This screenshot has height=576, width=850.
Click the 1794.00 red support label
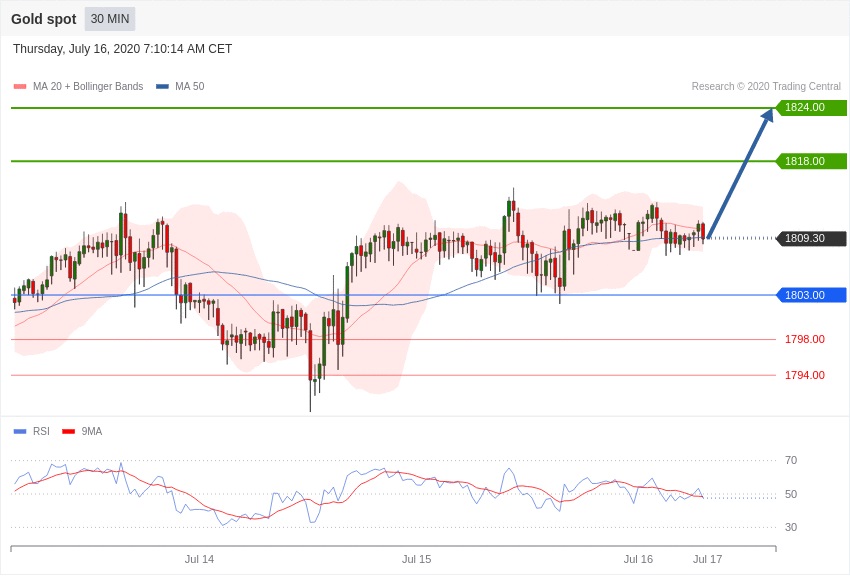[804, 375]
